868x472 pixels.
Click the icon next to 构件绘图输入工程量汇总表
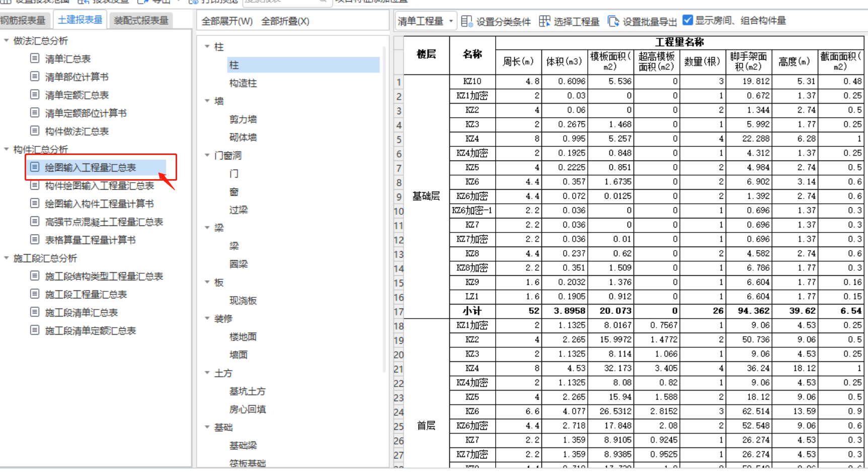[35, 185]
